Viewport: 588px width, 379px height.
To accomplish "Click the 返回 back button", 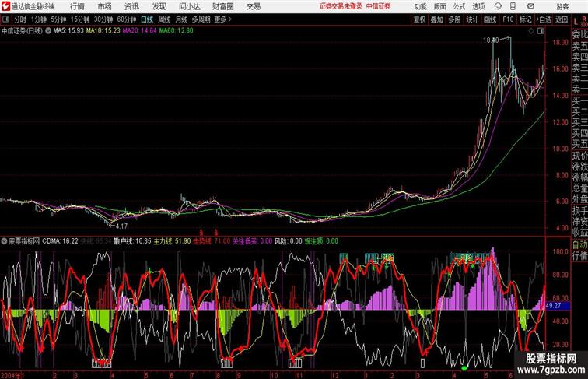I will tap(562, 19).
